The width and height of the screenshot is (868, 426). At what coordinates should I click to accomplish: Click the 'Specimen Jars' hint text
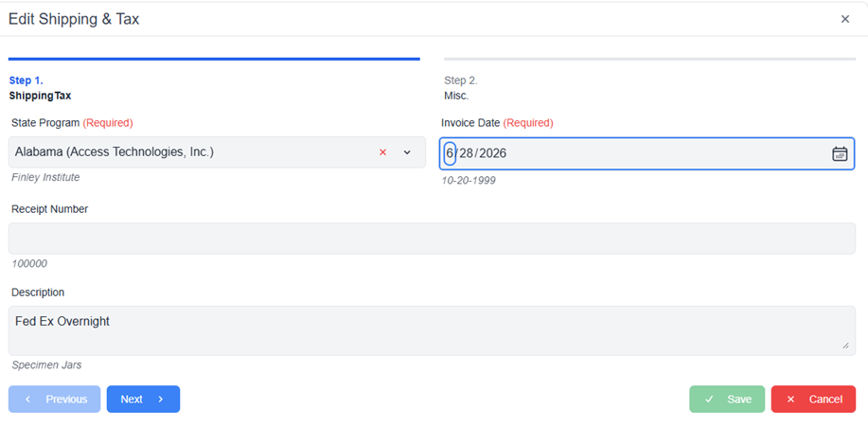point(46,365)
